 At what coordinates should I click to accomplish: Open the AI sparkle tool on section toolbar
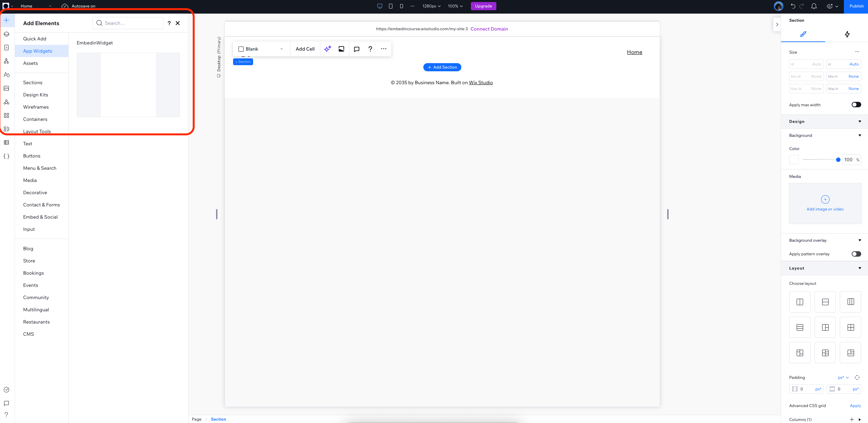[x=327, y=49]
